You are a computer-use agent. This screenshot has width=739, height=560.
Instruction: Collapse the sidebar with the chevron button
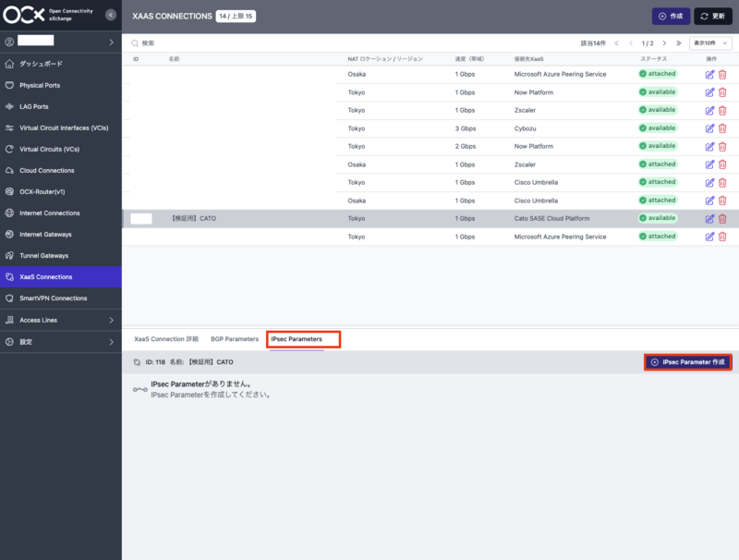click(111, 15)
